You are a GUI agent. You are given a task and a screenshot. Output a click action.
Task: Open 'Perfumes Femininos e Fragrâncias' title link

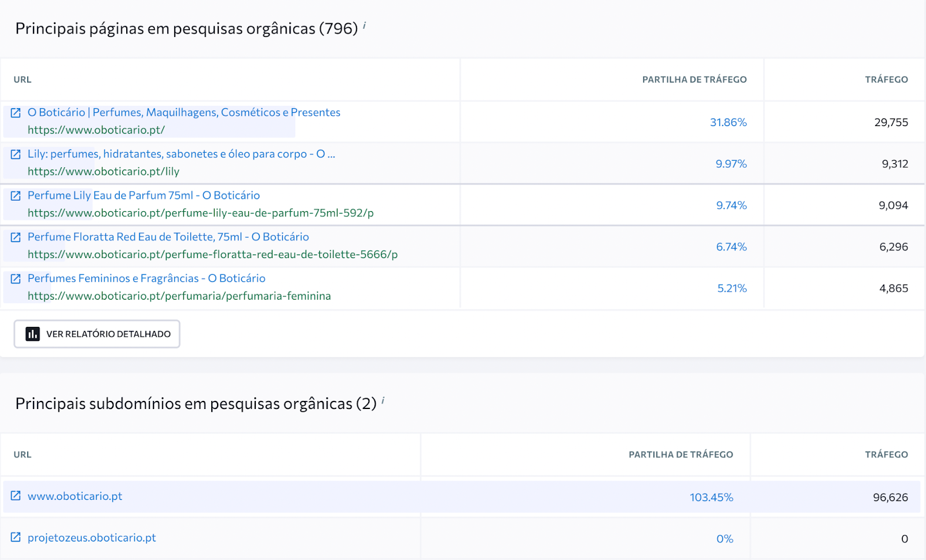tap(146, 278)
